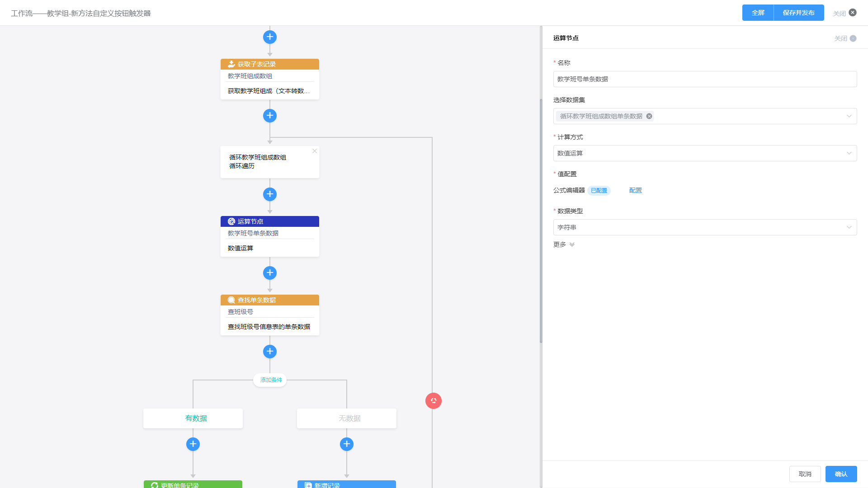Screen dimensions: 868x488
Task: Click the 名称 input field
Action: tap(705, 79)
